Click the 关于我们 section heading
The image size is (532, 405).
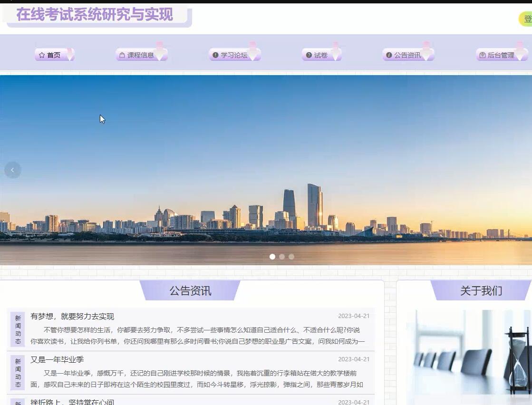click(x=481, y=291)
